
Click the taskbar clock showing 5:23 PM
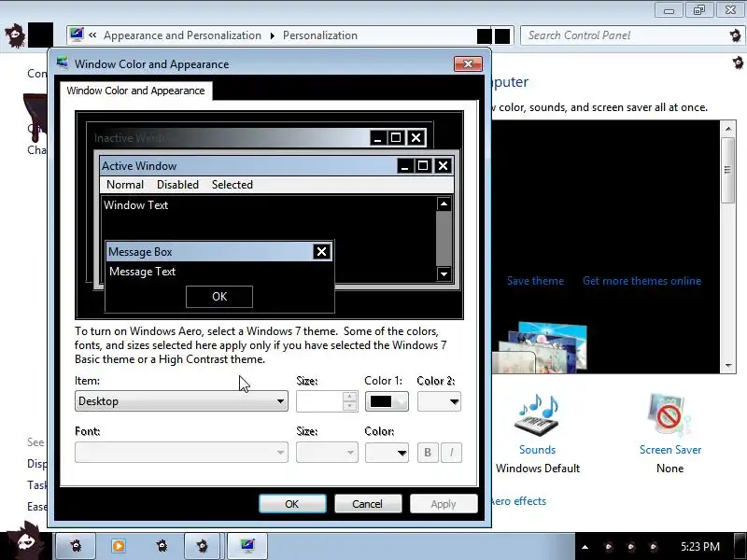(699, 546)
